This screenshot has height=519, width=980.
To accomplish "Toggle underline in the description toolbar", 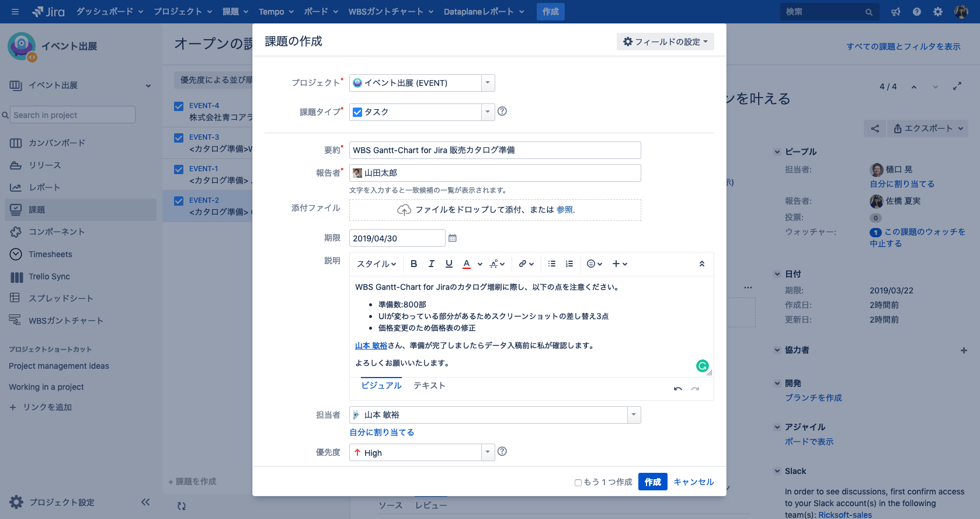I will [449, 264].
